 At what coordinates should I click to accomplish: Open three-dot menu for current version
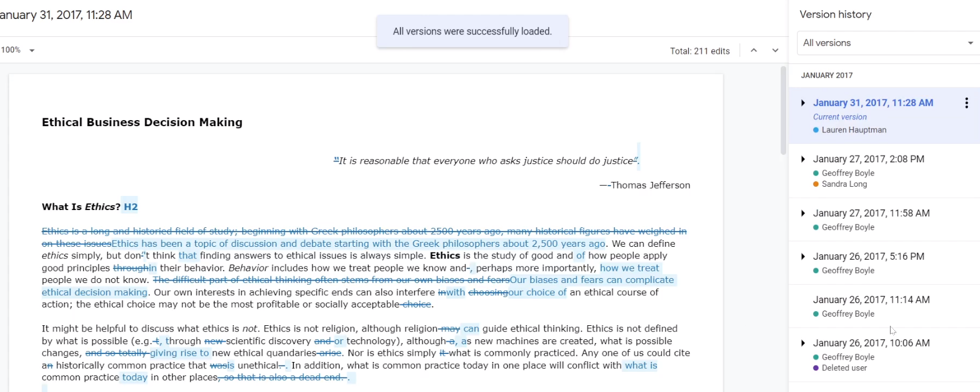click(x=966, y=103)
